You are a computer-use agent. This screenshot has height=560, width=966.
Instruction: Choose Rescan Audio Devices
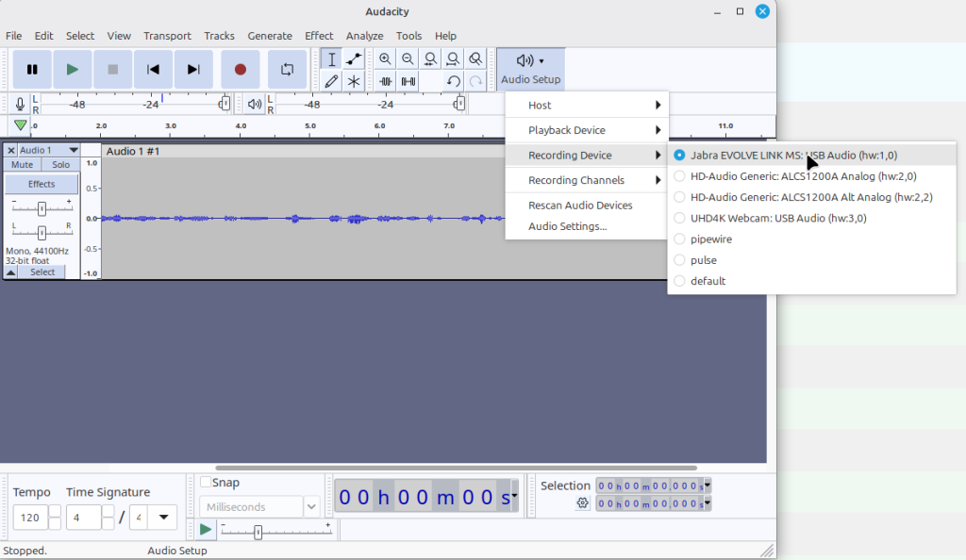pyautogui.click(x=586, y=205)
